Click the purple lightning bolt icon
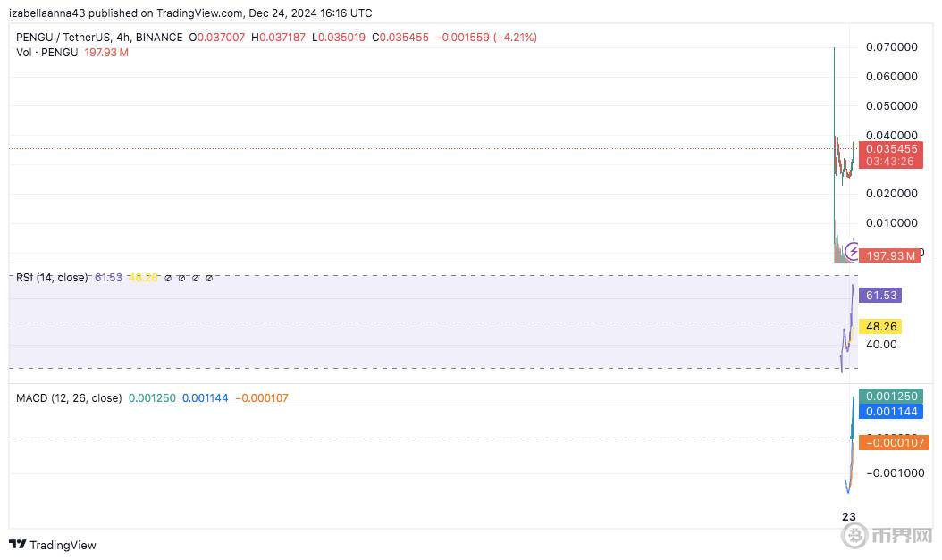 coord(852,251)
